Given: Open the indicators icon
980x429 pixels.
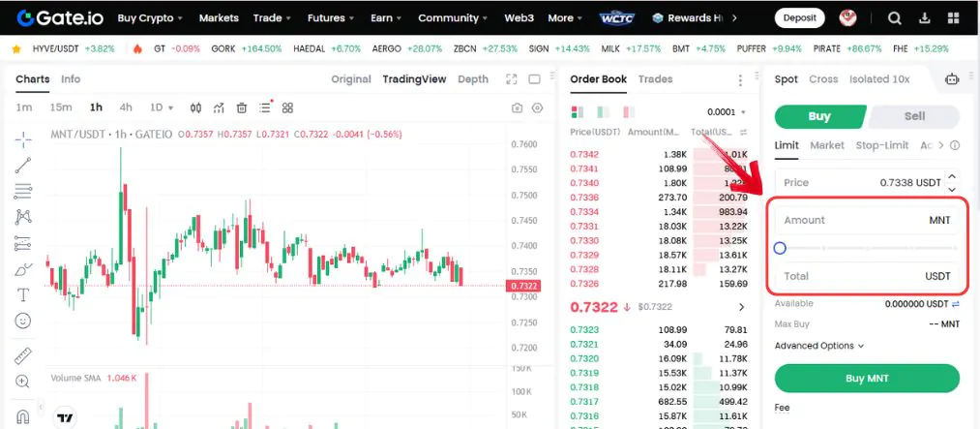Looking at the screenshot, I should (x=218, y=107).
